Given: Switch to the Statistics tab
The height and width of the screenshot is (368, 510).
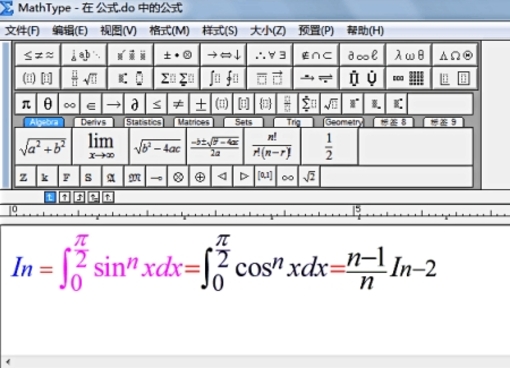Looking at the screenshot, I should click(x=144, y=122).
